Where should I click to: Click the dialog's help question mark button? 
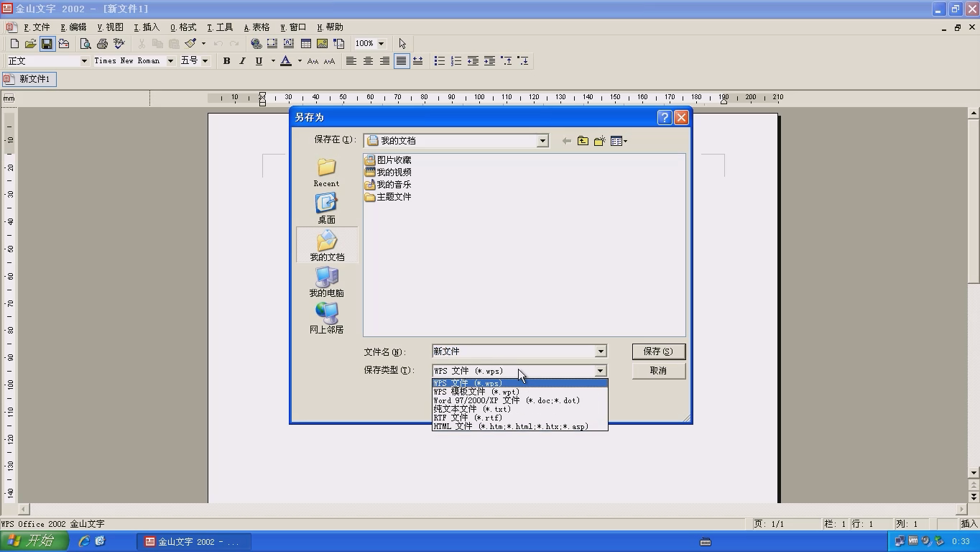point(665,117)
